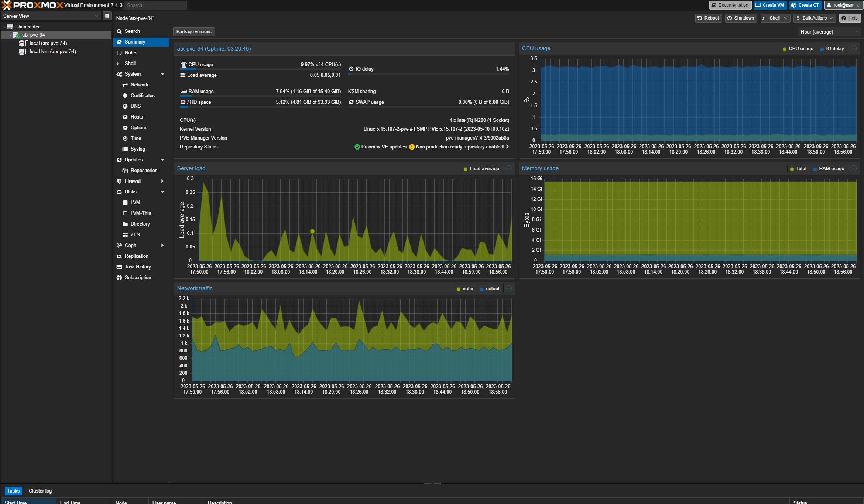Click the gear icon beside Server View

pos(107,16)
